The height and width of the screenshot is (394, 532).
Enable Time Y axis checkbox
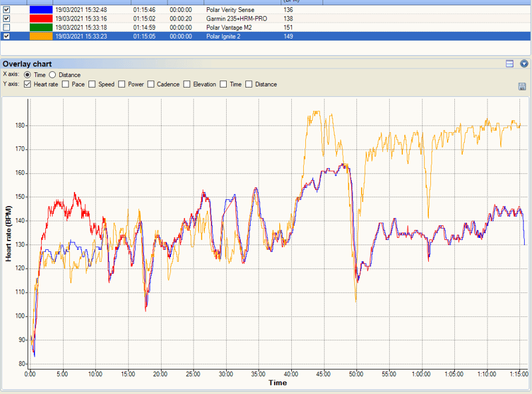coord(223,84)
